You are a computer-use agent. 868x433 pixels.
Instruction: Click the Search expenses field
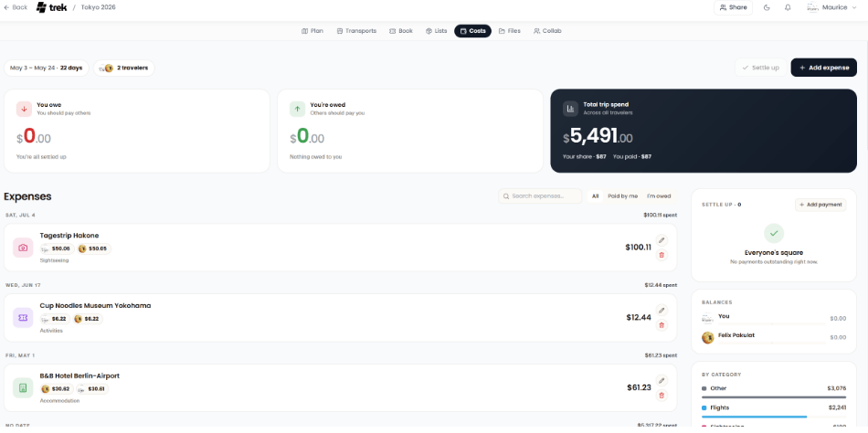coord(540,196)
